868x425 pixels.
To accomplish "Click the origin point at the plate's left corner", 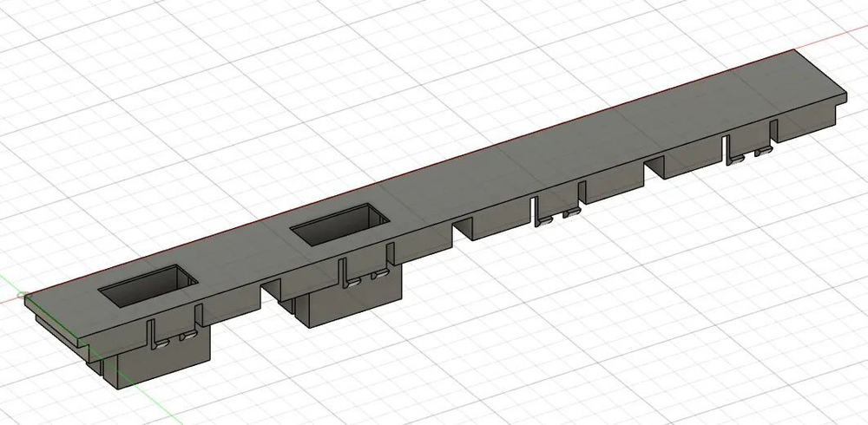I will (24, 296).
